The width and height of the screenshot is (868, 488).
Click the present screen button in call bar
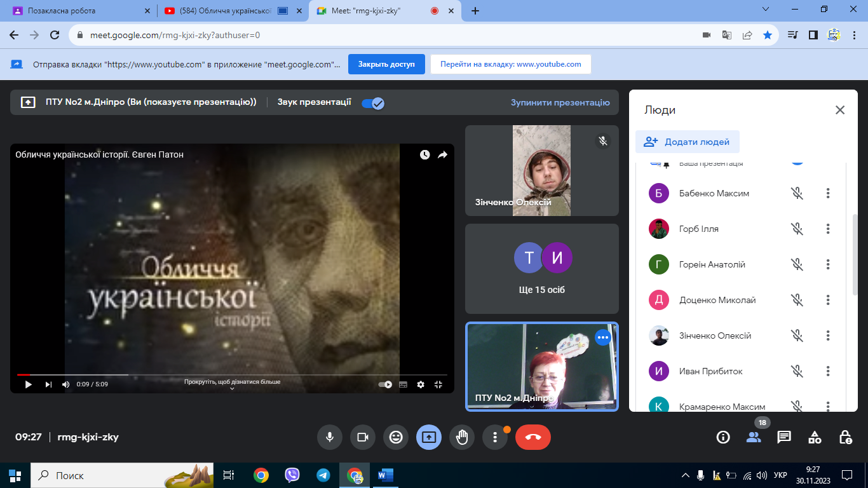pos(429,437)
